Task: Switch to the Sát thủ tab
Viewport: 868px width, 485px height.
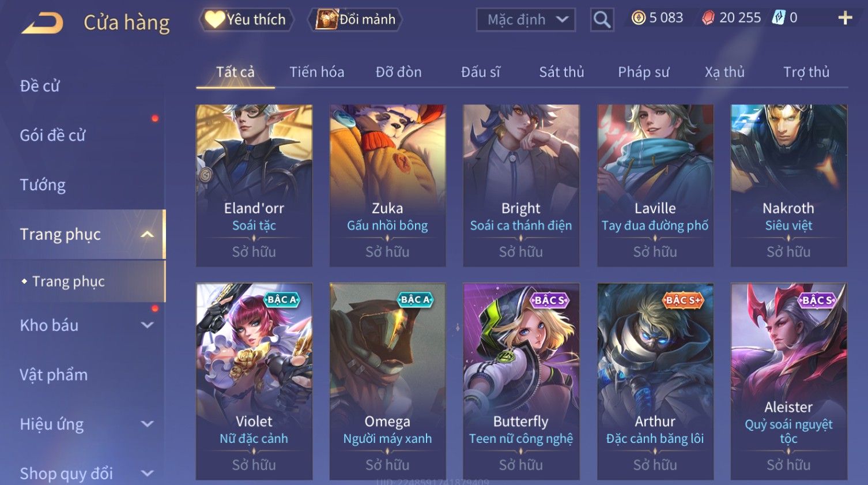Action: click(561, 72)
